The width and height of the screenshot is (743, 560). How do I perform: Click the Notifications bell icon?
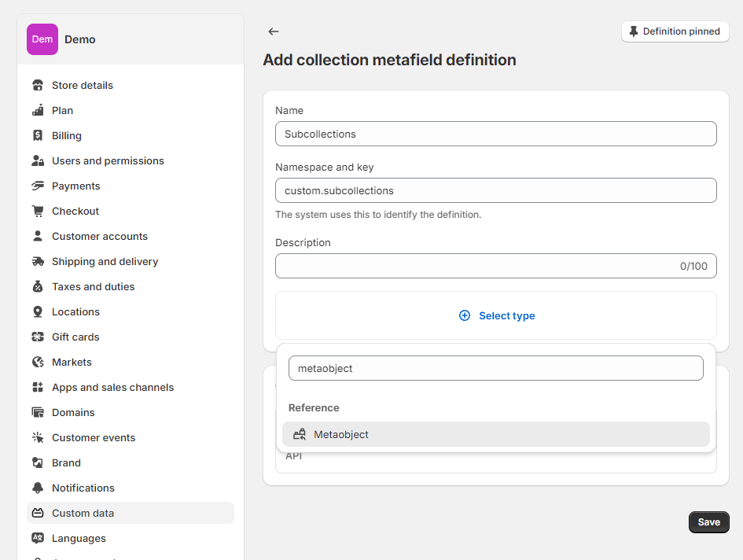pyautogui.click(x=38, y=488)
